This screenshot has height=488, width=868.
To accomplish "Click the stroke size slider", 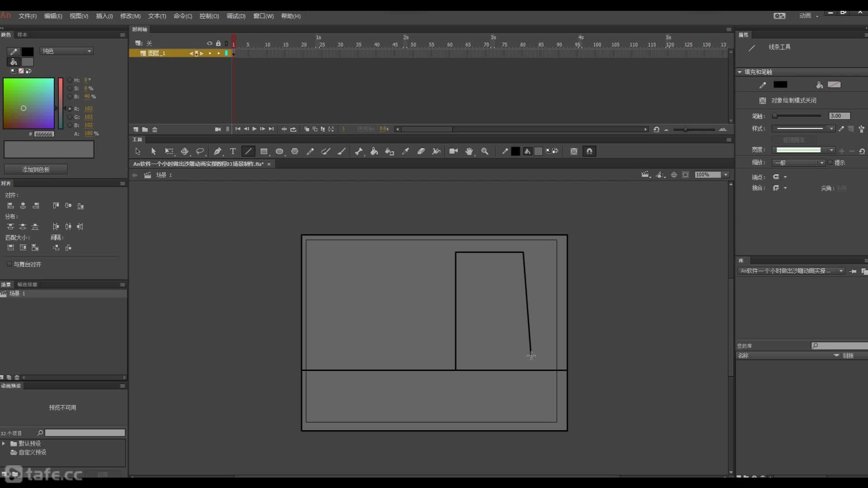I will pos(797,116).
